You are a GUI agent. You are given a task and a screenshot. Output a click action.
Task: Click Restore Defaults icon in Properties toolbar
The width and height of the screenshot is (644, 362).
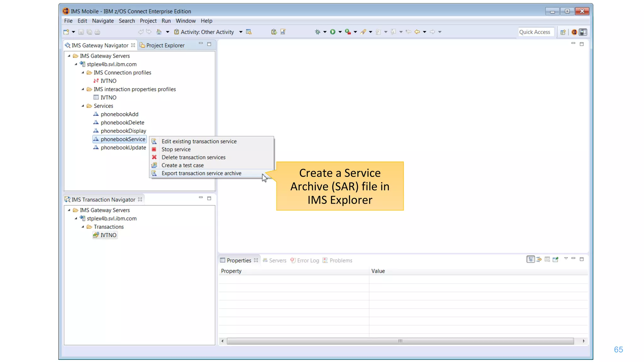click(x=547, y=259)
